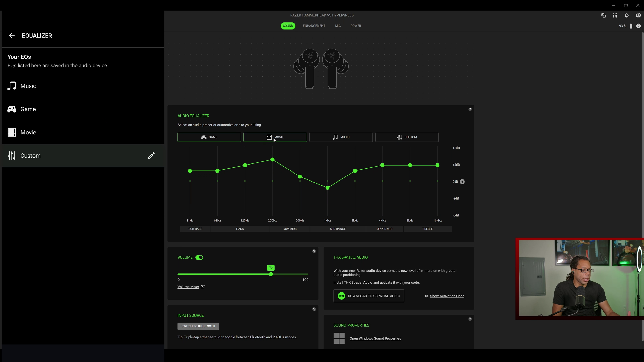Click the battery level indicator icon

631,26
